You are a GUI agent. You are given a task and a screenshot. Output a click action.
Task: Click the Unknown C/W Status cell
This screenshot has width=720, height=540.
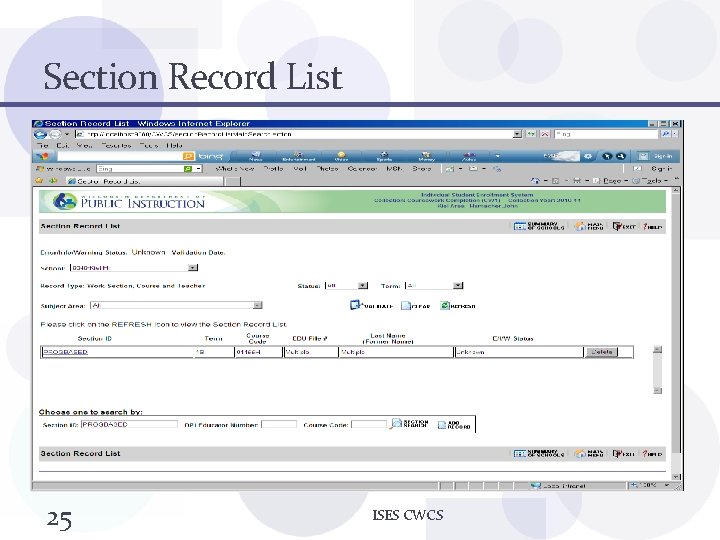point(518,352)
